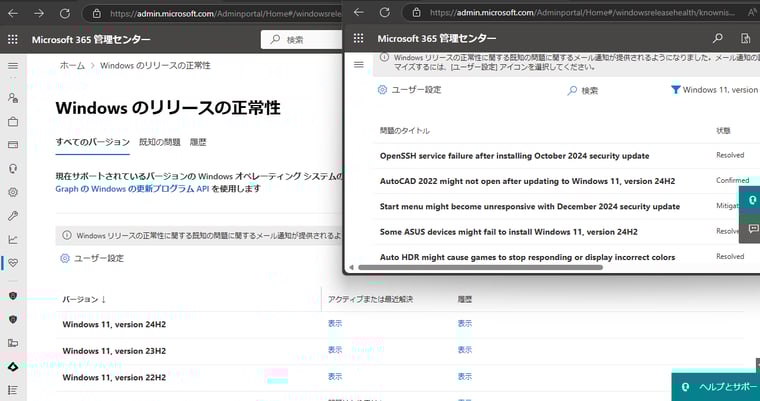
Task: Open Start menu might become unresponsive issue
Action: click(x=530, y=207)
